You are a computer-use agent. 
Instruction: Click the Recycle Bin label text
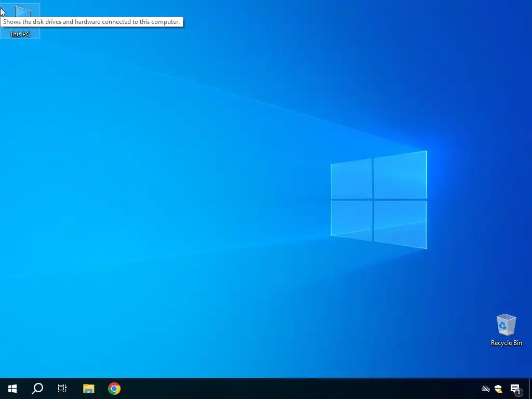pos(506,343)
